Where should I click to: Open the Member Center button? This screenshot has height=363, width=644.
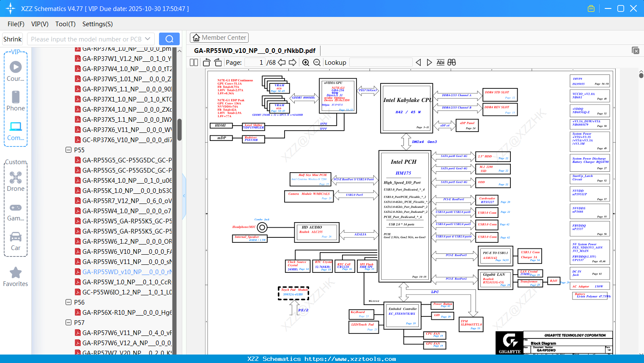(x=219, y=38)
